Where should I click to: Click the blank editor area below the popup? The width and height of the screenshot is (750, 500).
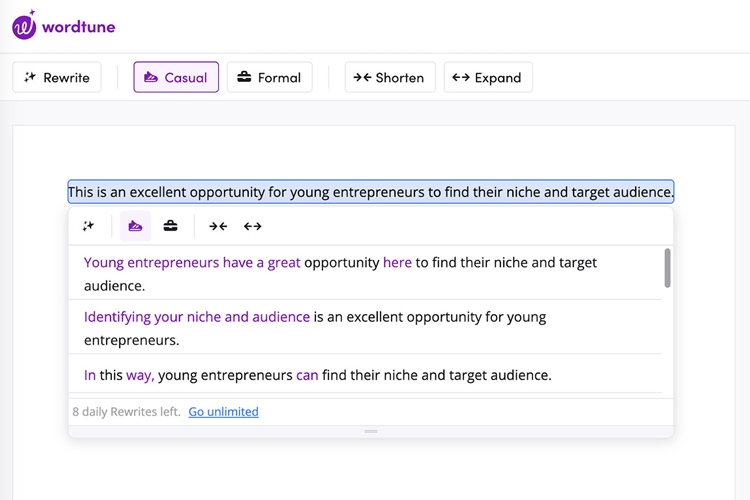click(370, 470)
